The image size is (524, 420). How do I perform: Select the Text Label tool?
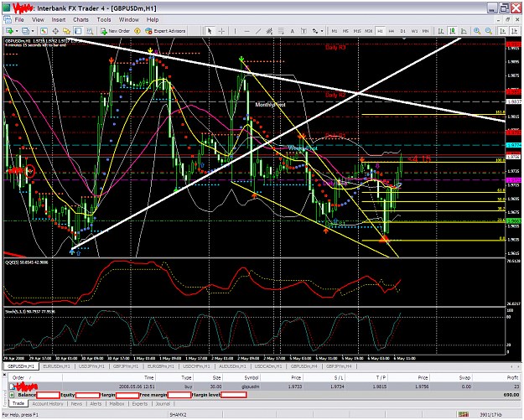304,31
